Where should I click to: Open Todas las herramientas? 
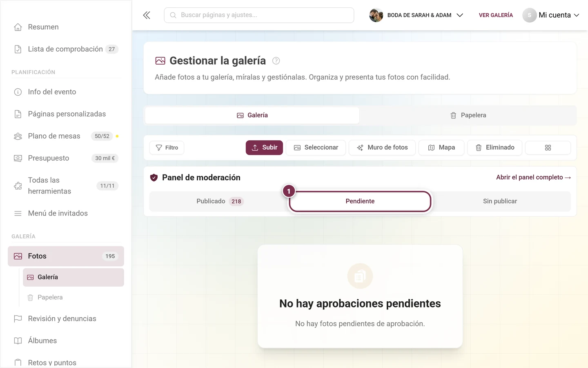pos(66,186)
